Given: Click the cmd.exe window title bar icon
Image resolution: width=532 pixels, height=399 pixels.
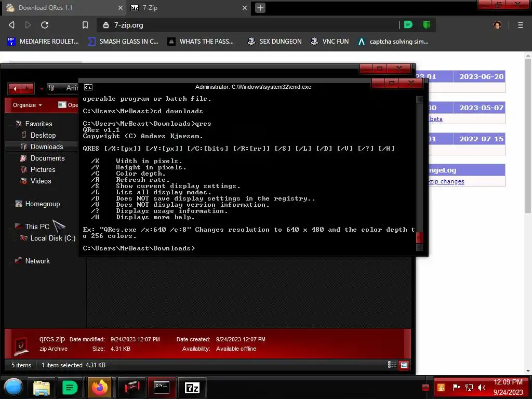Looking at the screenshot, I should coord(88,87).
